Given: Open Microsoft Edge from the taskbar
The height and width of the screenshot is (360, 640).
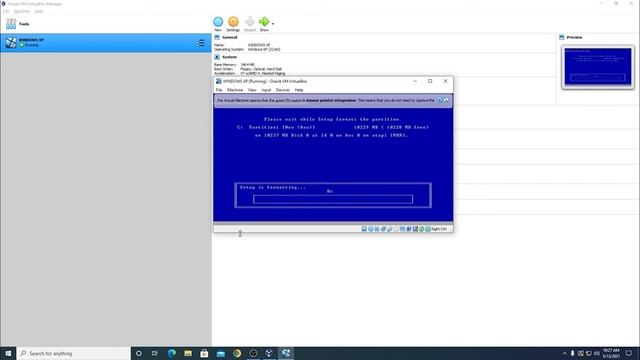Looking at the screenshot, I should [x=171, y=353].
